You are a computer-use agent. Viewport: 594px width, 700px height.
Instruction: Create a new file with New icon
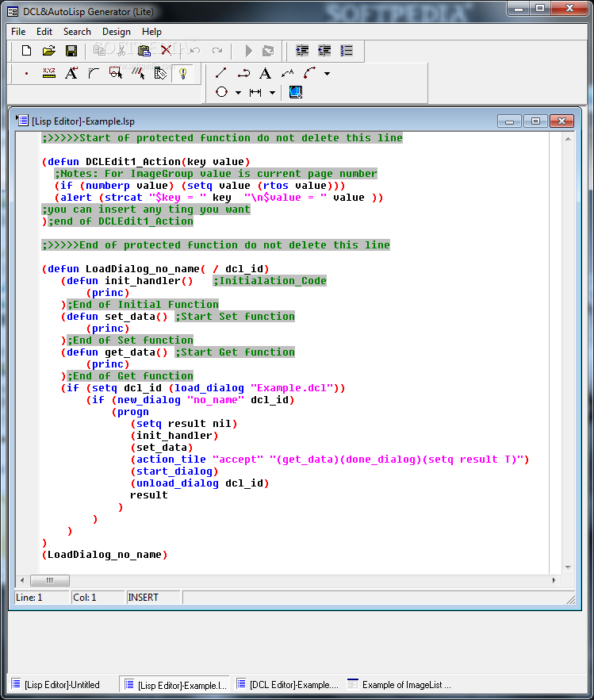pos(27,51)
